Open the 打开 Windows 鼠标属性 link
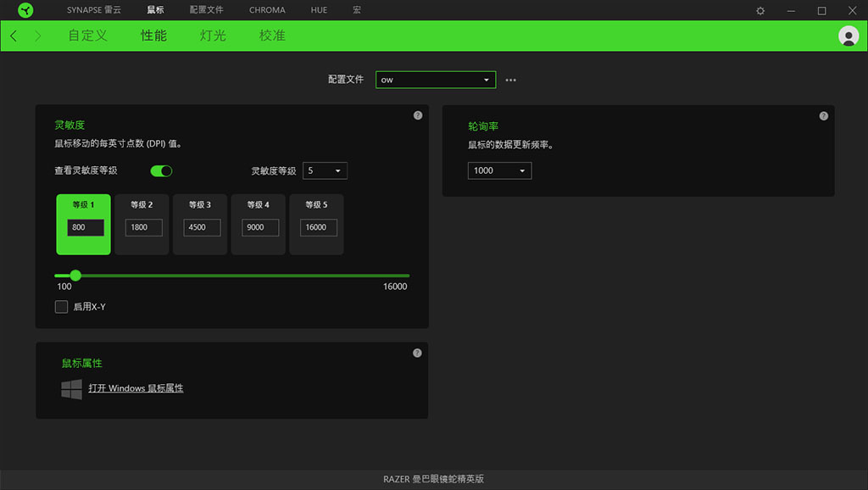The width and height of the screenshot is (868, 490). (136, 388)
